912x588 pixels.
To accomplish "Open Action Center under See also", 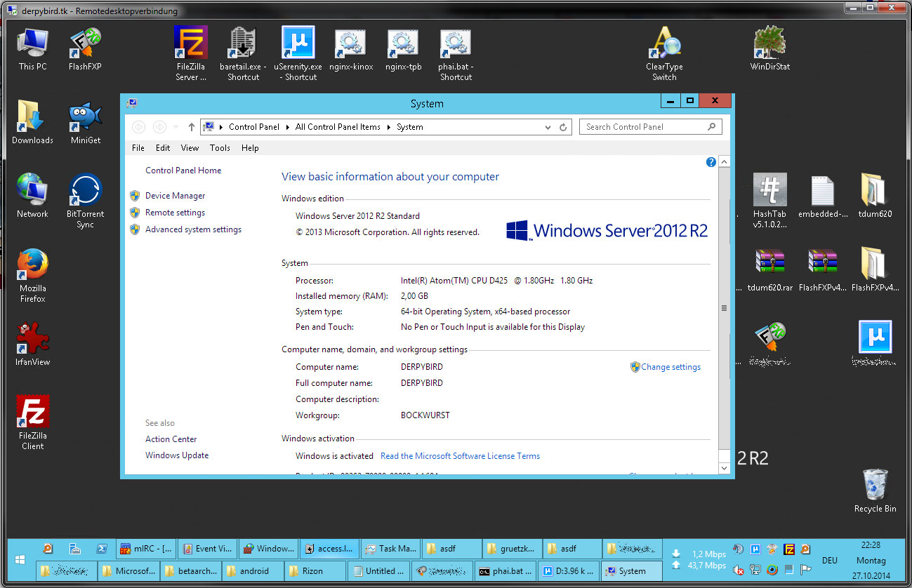I will [171, 439].
